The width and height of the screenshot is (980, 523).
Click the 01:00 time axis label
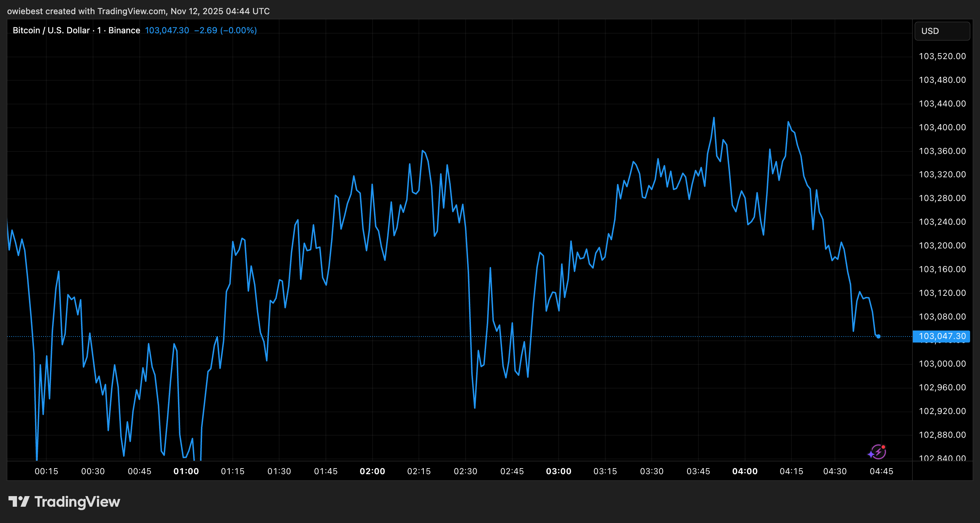point(186,471)
